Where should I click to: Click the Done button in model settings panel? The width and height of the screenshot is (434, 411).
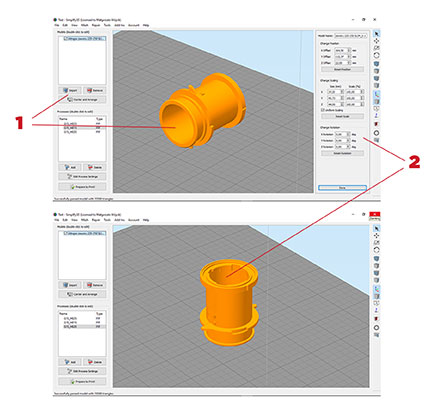[342, 188]
